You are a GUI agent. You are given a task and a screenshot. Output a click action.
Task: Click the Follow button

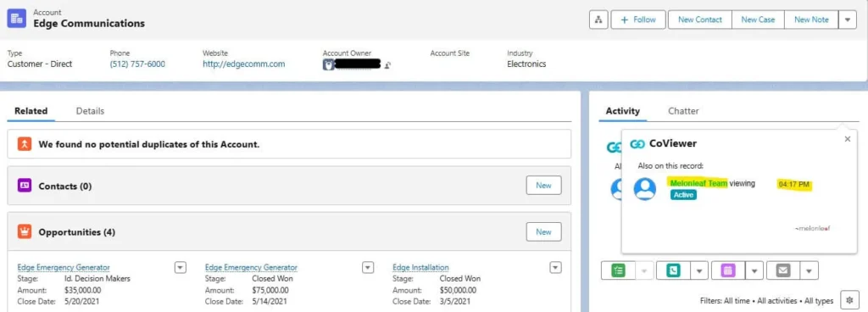(x=638, y=19)
